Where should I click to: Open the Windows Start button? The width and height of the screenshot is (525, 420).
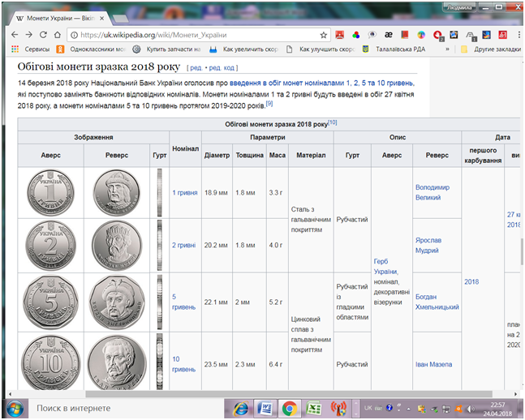(15, 409)
